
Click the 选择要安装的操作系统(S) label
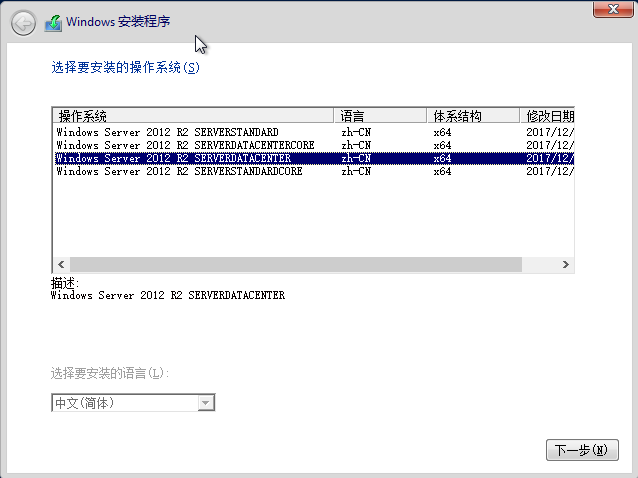(125, 68)
